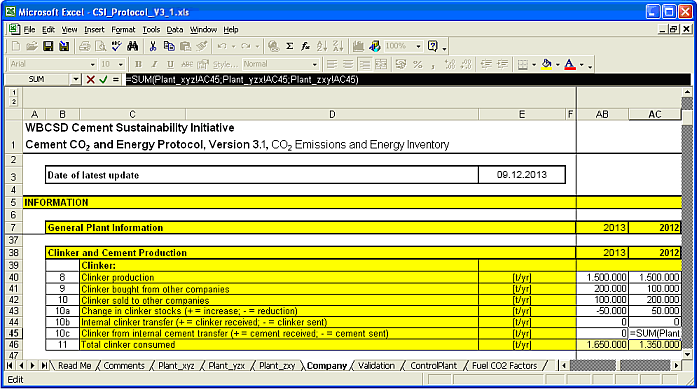Image resolution: width=697 pixels, height=389 pixels.
Task: Open the Fill Color dropdown arrow
Action: (x=557, y=65)
